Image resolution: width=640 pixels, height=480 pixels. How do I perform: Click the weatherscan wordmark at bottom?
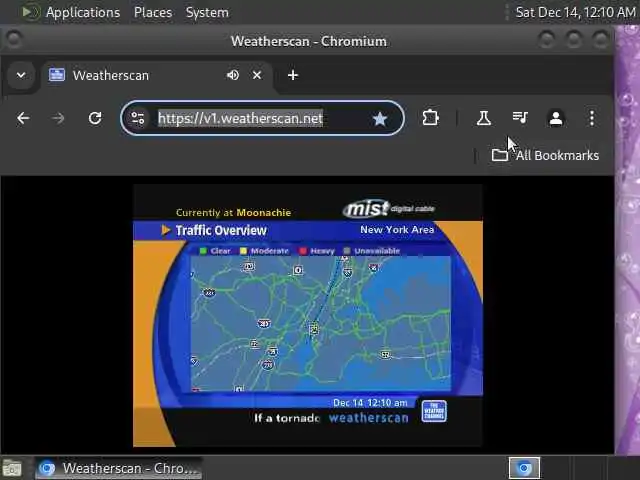click(369, 418)
